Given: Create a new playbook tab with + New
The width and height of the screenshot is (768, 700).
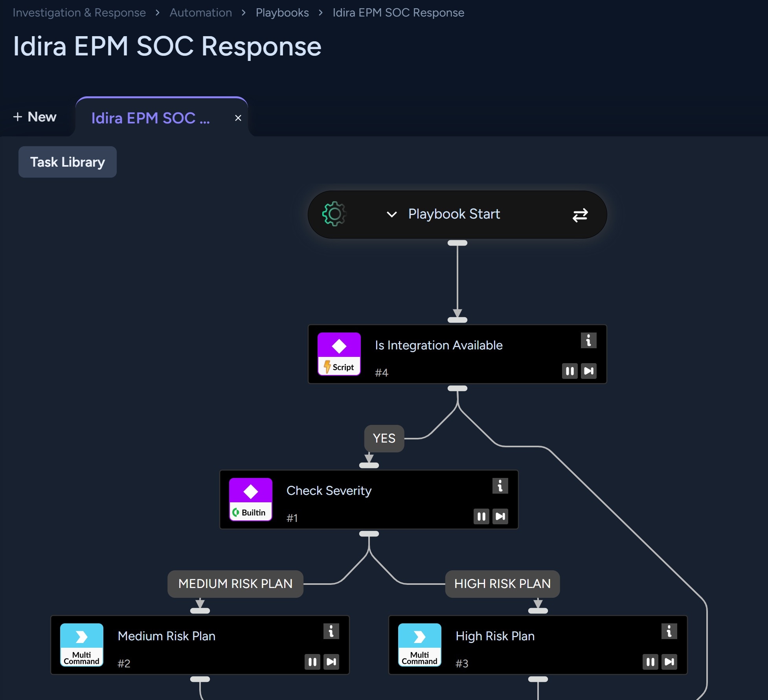Looking at the screenshot, I should coord(35,117).
